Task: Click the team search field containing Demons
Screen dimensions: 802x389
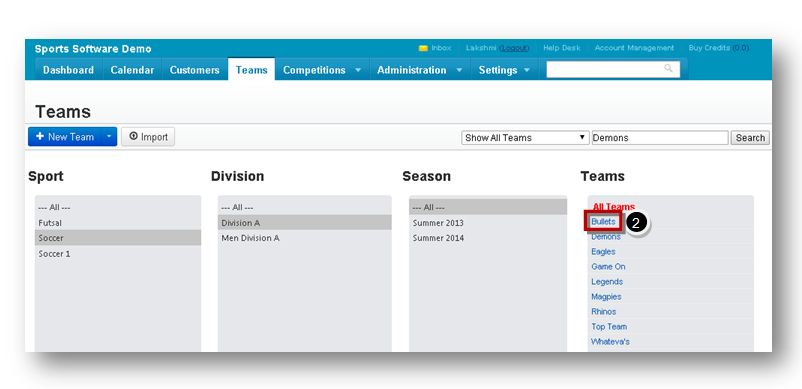Action: click(660, 138)
